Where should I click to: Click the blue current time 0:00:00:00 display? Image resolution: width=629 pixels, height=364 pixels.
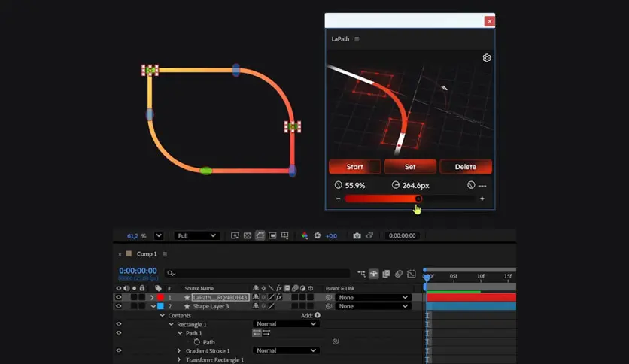click(138, 271)
